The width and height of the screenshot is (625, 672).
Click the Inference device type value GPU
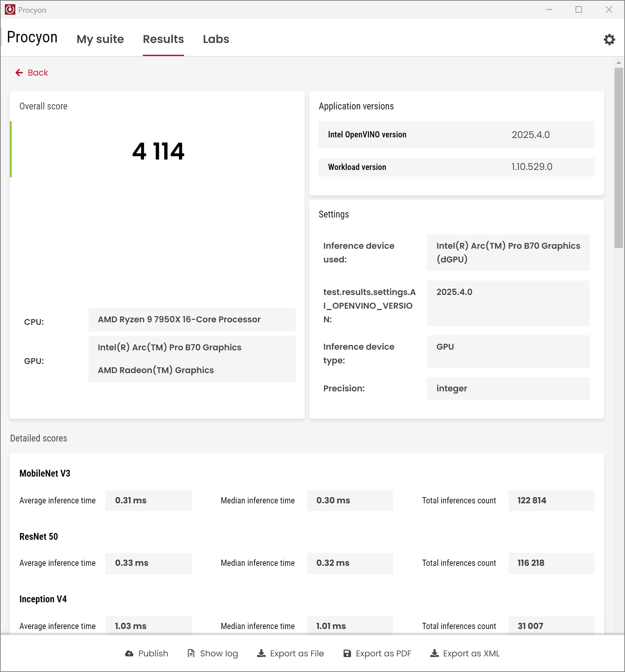(508, 352)
